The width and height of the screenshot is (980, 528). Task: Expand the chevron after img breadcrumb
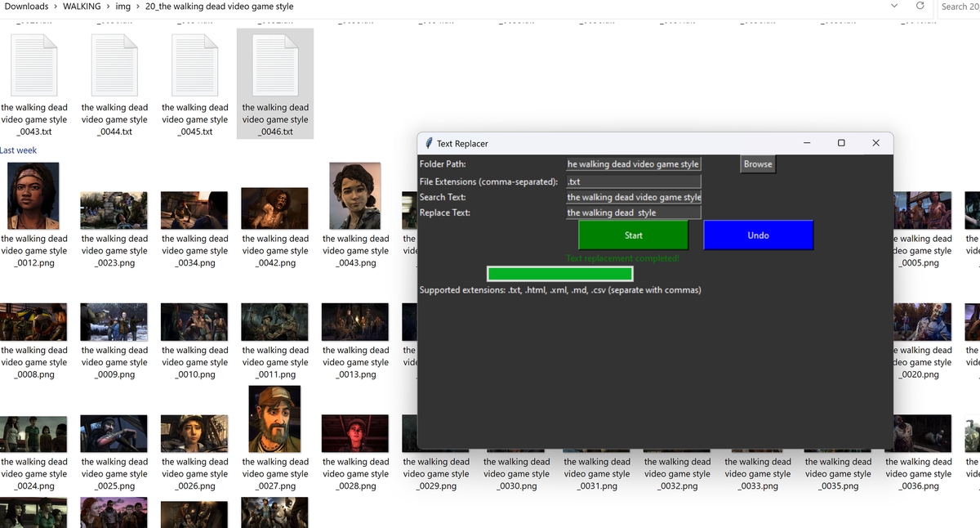coord(138,7)
